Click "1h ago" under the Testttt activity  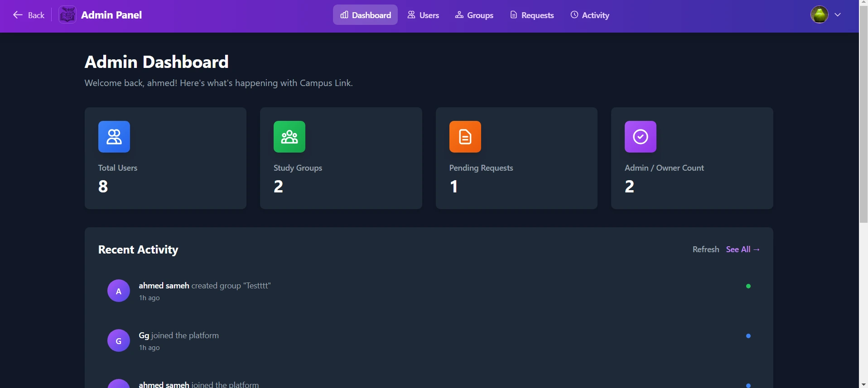pyautogui.click(x=149, y=298)
